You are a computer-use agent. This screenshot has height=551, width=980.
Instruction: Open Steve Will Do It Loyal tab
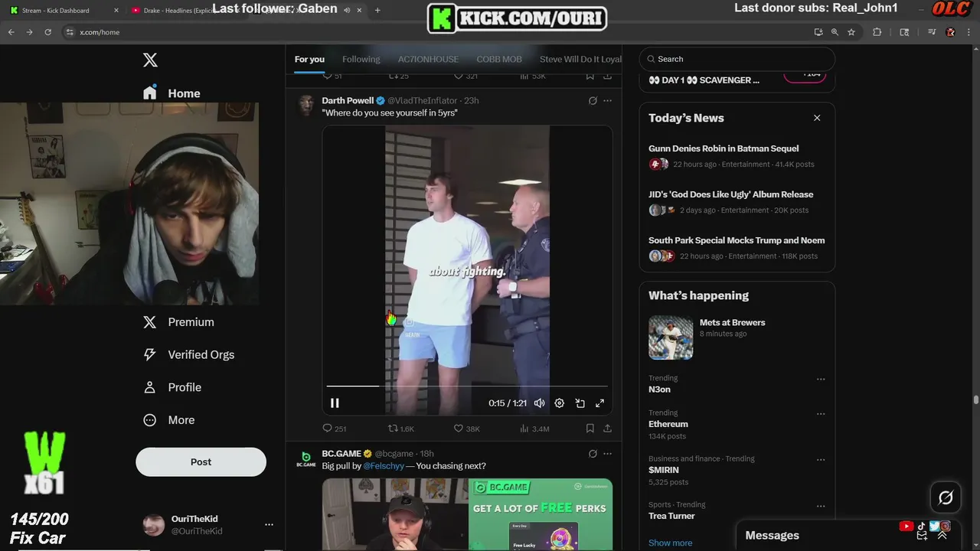coord(580,59)
